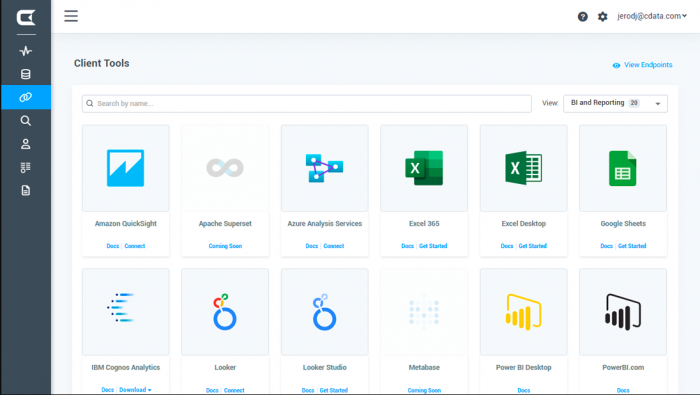Expand the IBM Cognos Analytics Download dropdown
This screenshot has width=700, height=395.
[135, 390]
